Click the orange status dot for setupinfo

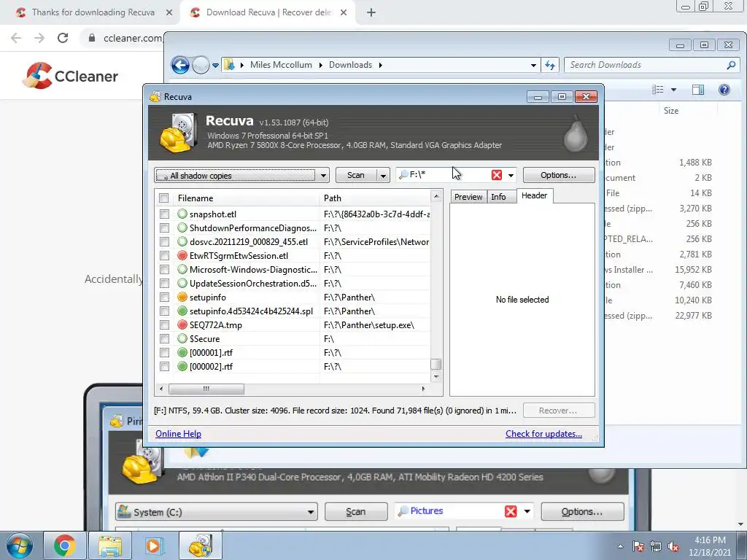pos(182,297)
